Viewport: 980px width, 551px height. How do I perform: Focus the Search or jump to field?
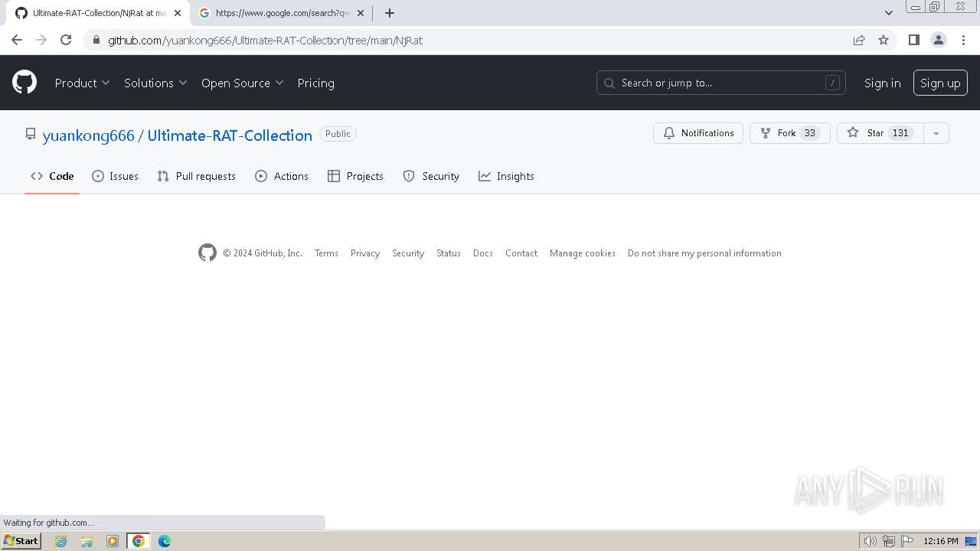click(x=720, y=83)
